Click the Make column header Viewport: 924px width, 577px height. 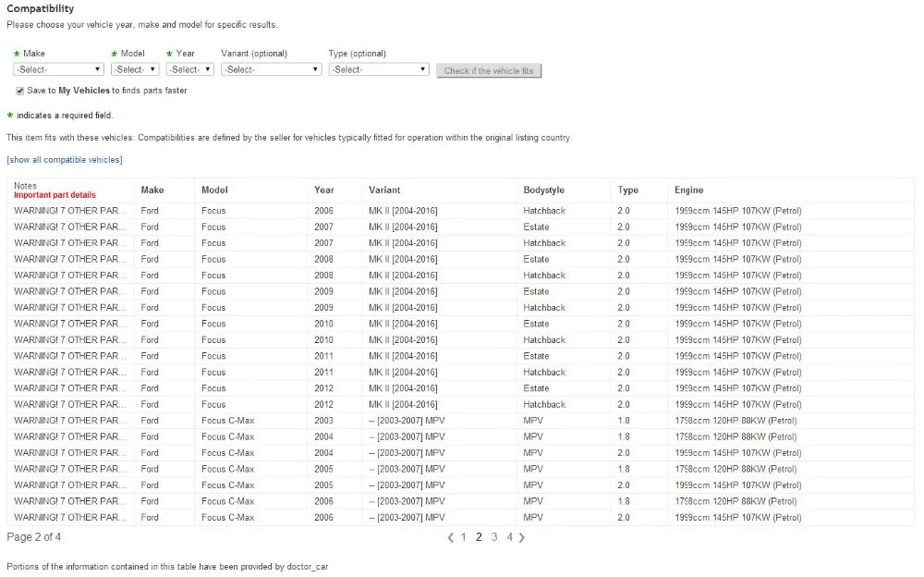152,190
